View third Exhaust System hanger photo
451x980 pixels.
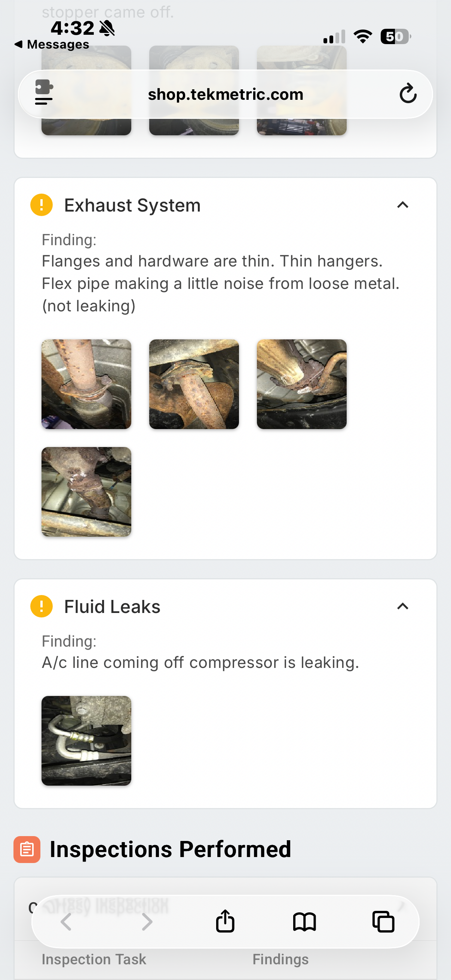point(301,384)
